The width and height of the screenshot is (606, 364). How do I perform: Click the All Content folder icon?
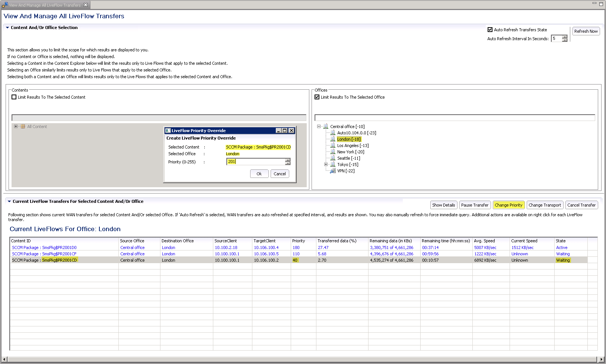tap(23, 127)
